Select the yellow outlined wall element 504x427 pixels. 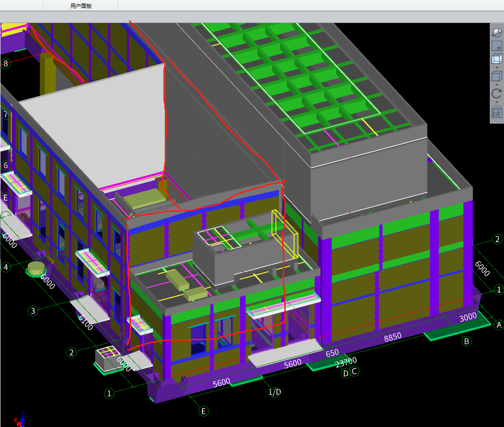(285, 234)
